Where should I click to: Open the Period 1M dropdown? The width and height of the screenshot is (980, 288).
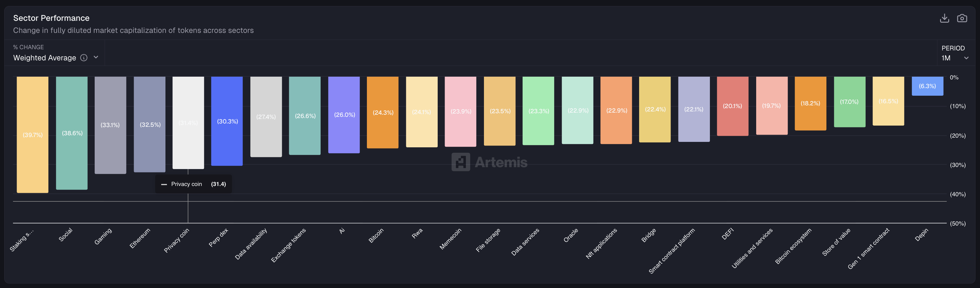click(x=955, y=58)
